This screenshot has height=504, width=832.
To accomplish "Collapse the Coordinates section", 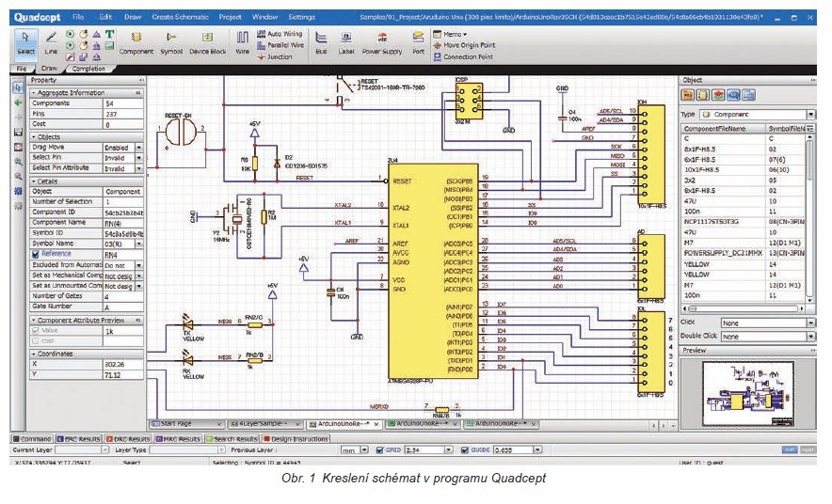I will point(34,354).
